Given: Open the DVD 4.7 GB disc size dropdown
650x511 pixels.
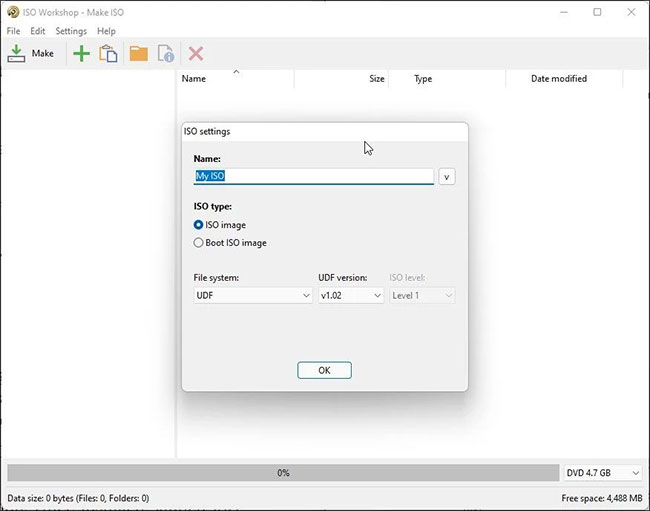Looking at the screenshot, I should (603, 473).
